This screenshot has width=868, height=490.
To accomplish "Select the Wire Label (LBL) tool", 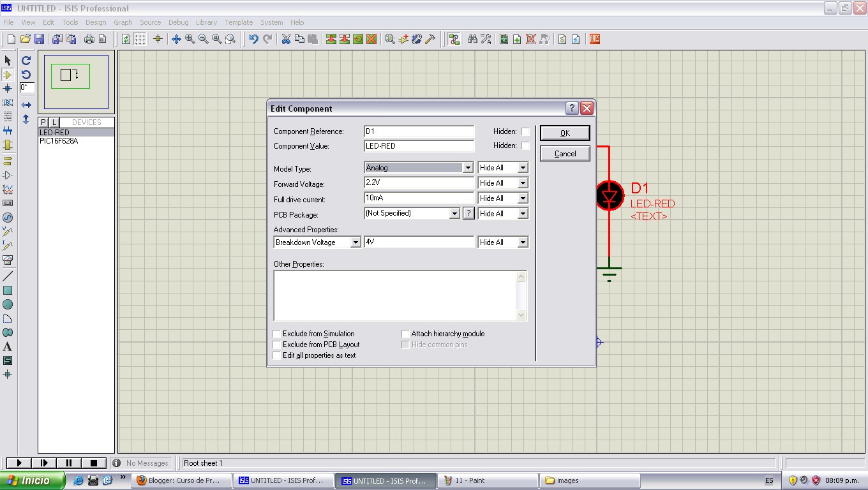I will [8, 103].
